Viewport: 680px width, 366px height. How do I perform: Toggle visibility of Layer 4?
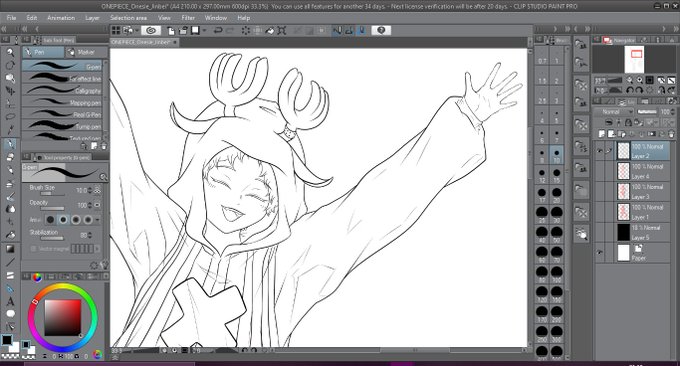click(x=600, y=171)
